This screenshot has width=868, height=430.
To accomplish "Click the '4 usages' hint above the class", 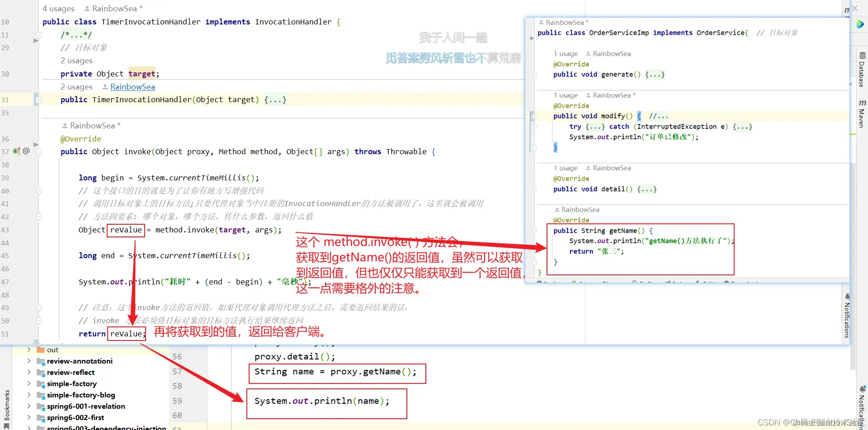I will coord(58,9).
